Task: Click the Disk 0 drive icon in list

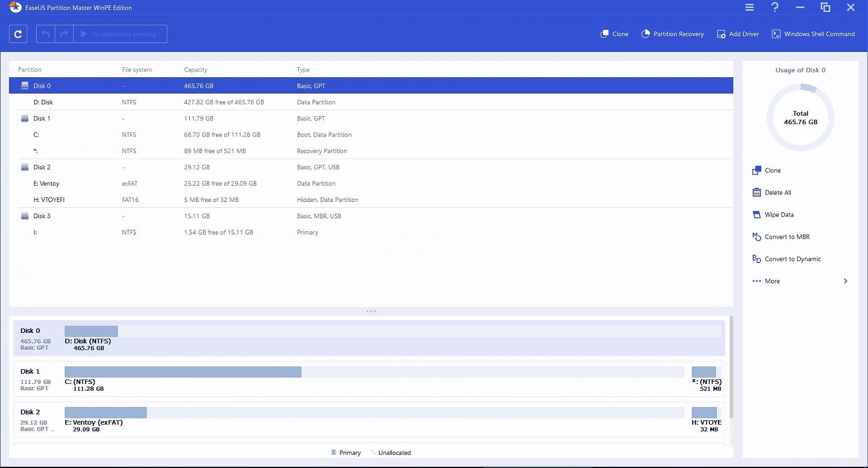Action: point(25,86)
